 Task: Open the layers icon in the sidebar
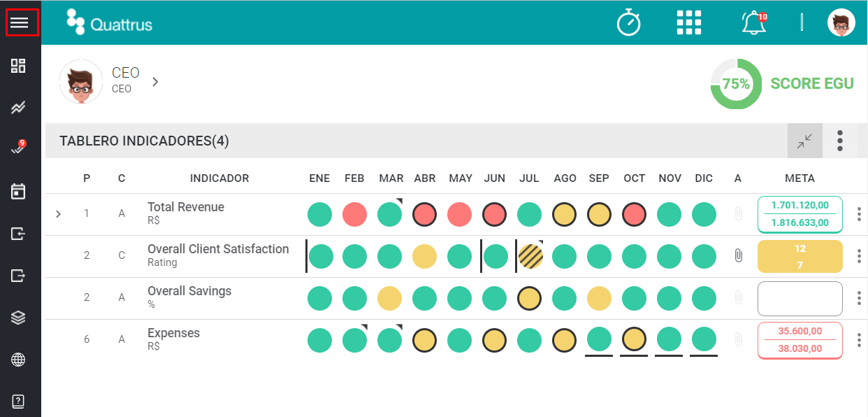click(18, 318)
